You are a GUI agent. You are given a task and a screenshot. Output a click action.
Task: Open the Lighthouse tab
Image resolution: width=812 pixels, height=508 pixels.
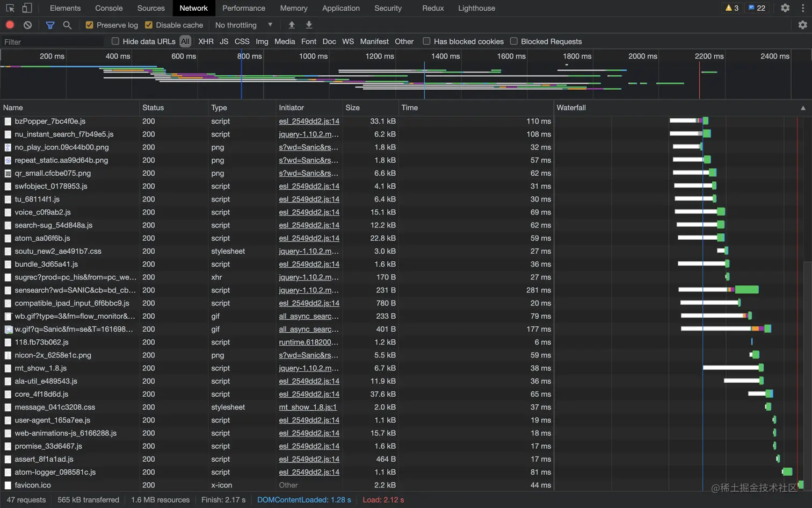click(477, 8)
